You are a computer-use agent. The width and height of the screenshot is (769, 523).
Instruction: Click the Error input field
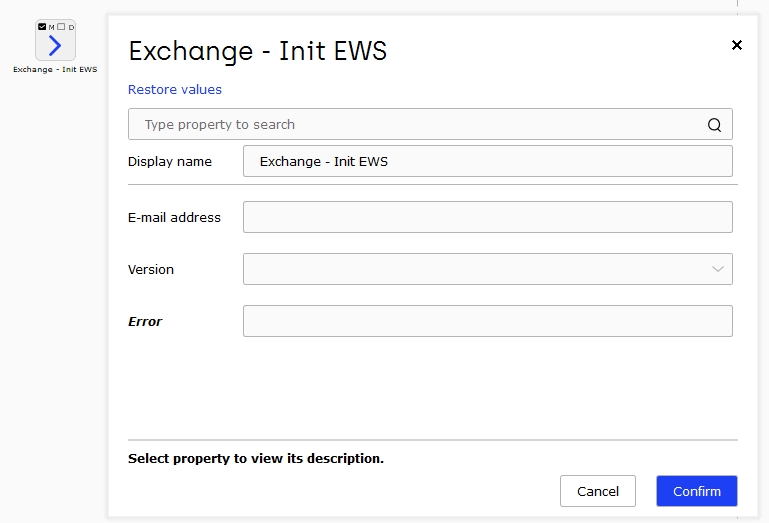pos(487,321)
